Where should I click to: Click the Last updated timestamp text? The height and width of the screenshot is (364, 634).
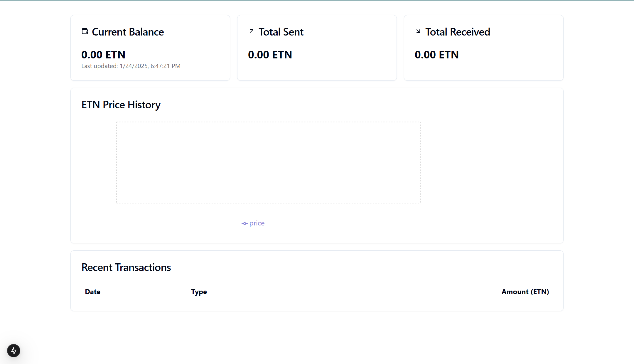coord(131,66)
